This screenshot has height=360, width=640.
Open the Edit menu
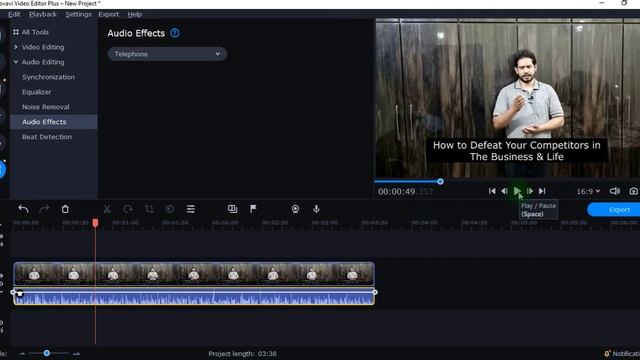pyautogui.click(x=14, y=14)
